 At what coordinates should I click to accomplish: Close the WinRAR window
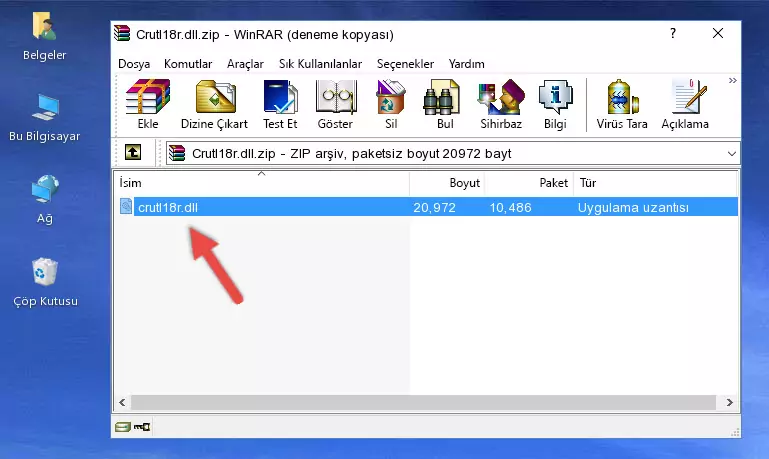pos(718,33)
